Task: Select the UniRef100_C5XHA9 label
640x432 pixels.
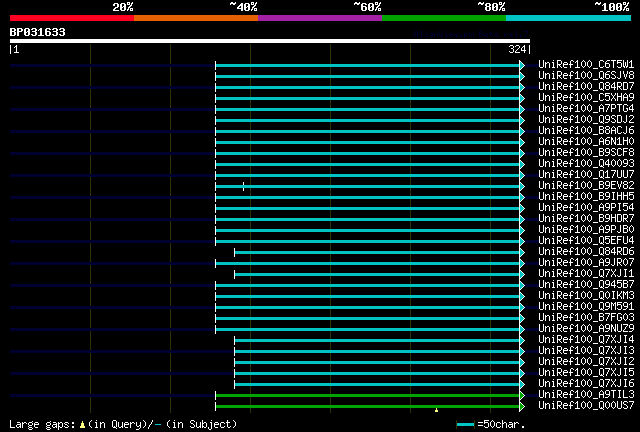Action: 586,97
